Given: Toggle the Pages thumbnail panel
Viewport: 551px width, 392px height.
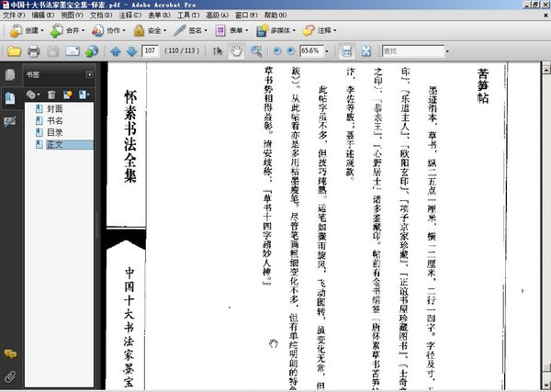Looking at the screenshot, I should pyautogui.click(x=10, y=75).
